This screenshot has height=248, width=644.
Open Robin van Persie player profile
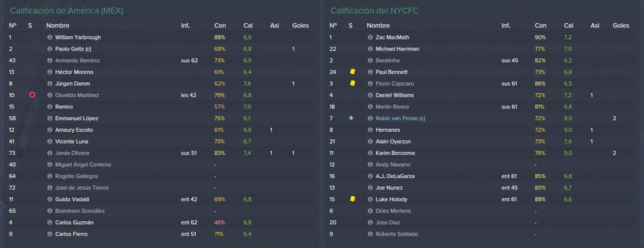click(x=400, y=118)
